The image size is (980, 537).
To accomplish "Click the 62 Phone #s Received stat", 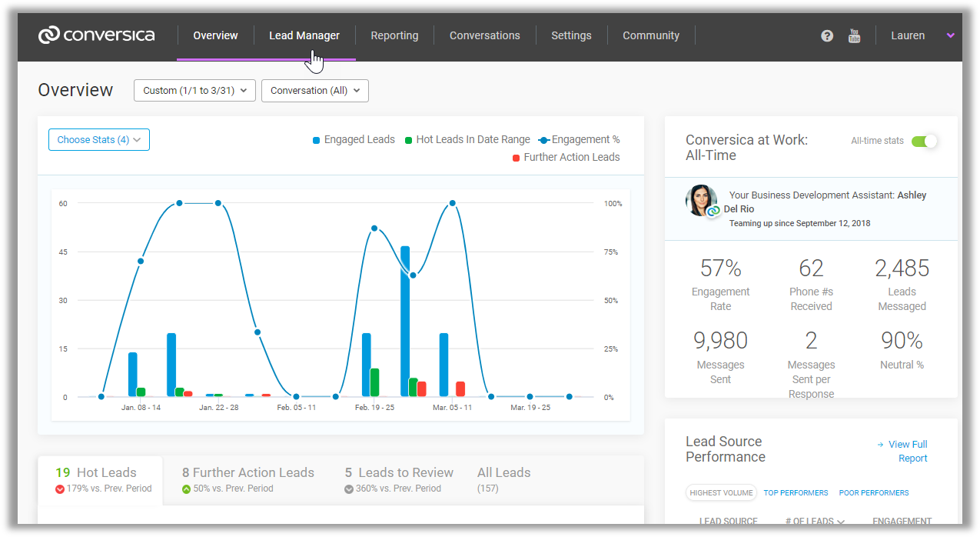I will 811,283.
